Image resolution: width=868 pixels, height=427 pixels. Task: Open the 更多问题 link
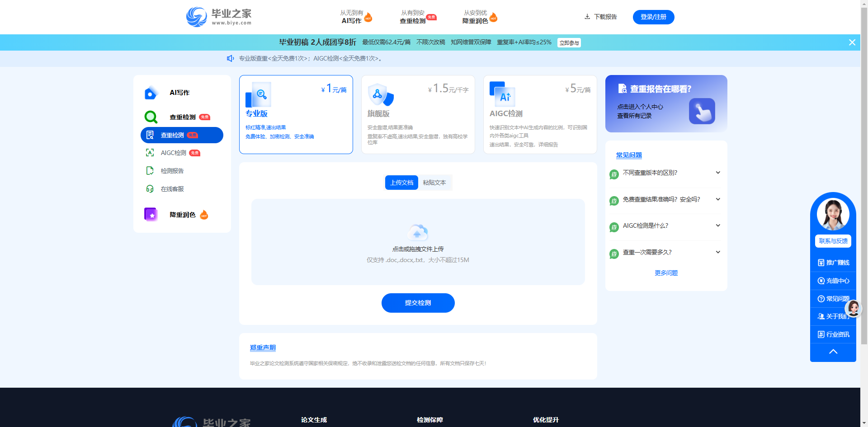coord(666,273)
